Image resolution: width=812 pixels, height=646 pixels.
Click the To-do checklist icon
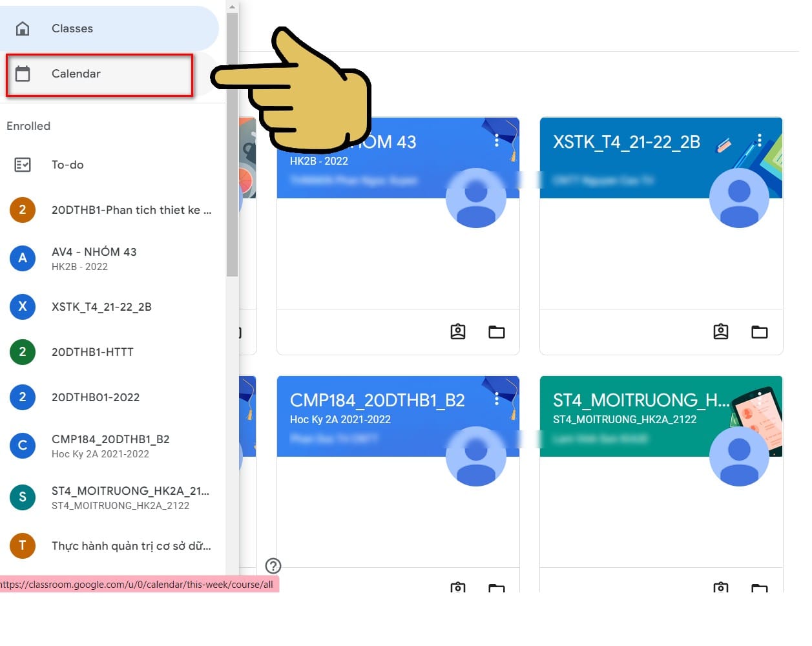coord(23,165)
